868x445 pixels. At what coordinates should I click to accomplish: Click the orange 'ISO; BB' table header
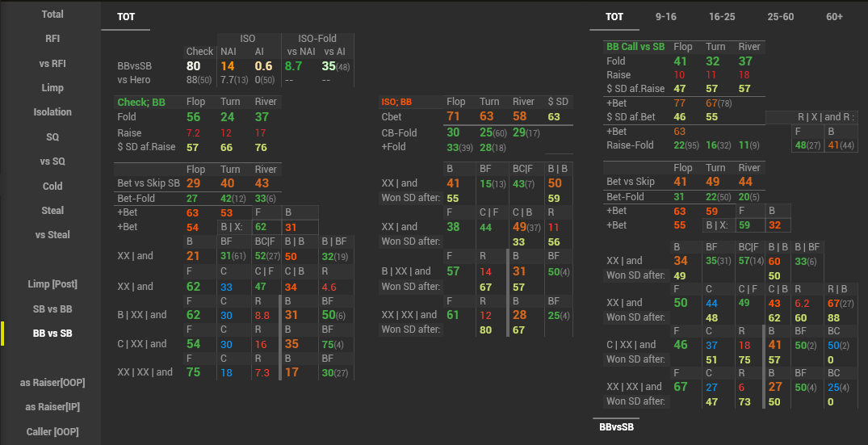[x=396, y=102]
